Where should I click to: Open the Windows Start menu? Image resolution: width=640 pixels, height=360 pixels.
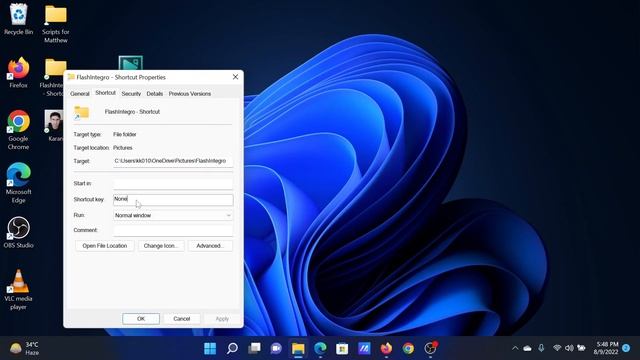pyautogui.click(x=210, y=348)
